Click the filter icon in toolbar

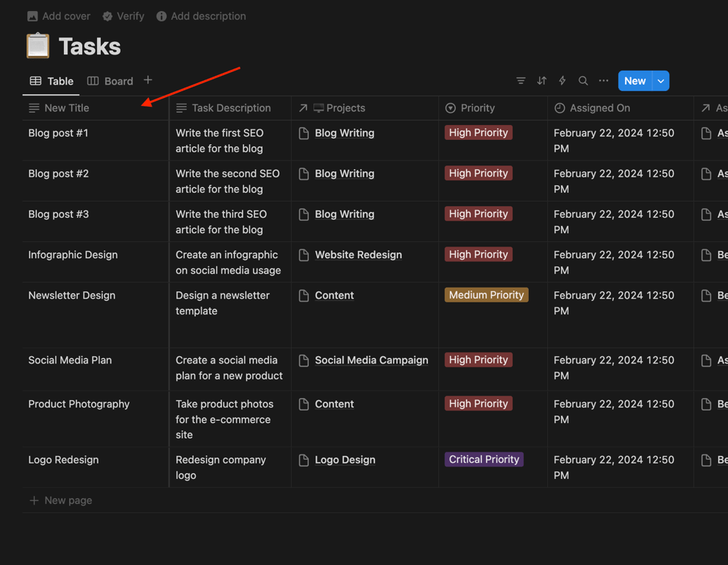point(521,81)
